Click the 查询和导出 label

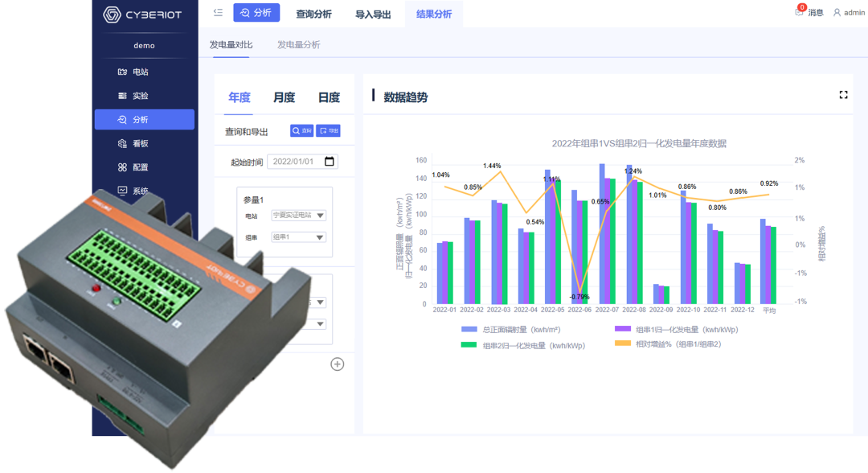(x=247, y=132)
